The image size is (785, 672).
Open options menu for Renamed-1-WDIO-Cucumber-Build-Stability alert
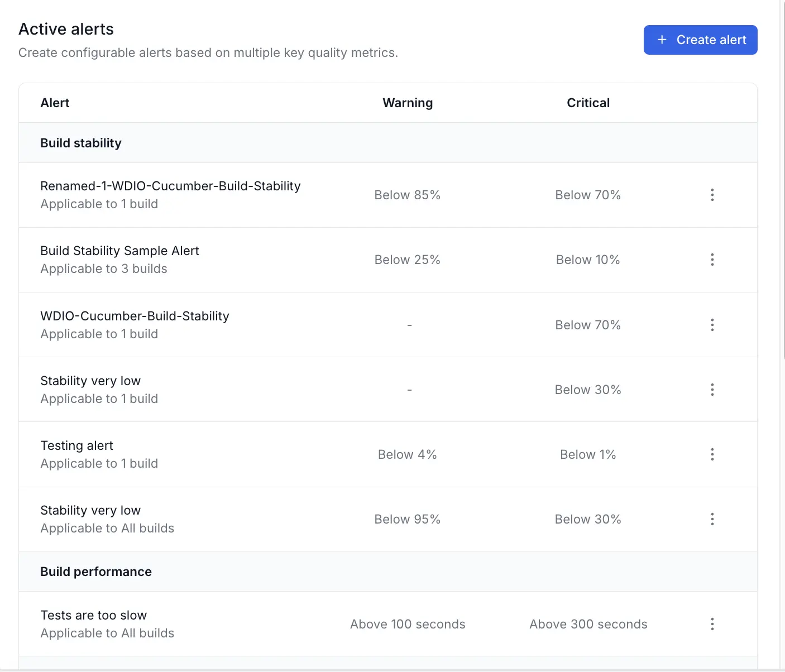pos(712,195)
